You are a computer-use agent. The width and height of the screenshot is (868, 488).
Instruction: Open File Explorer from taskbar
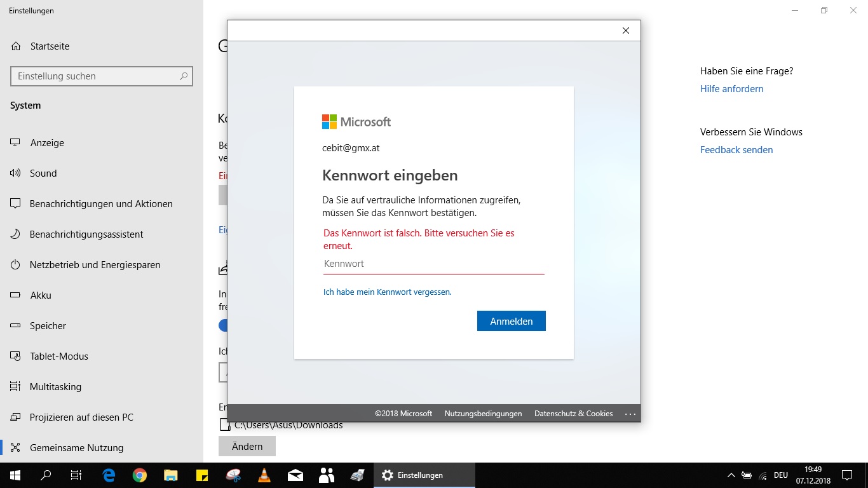pos(171,475)
